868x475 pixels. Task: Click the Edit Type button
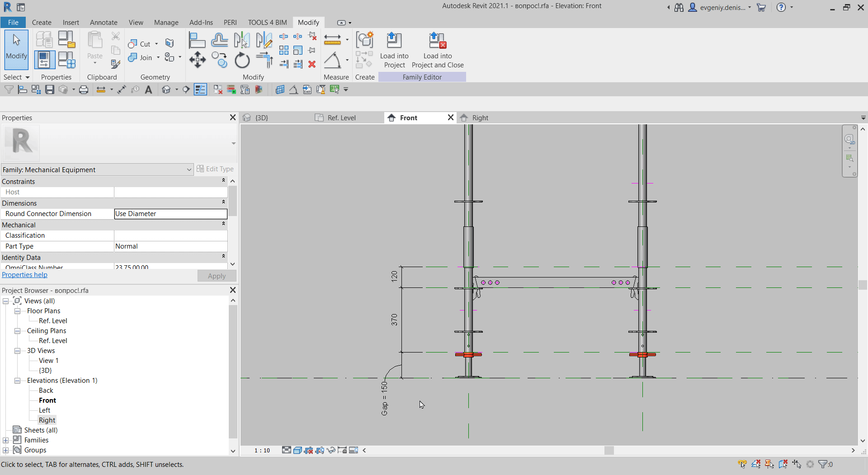215,169
